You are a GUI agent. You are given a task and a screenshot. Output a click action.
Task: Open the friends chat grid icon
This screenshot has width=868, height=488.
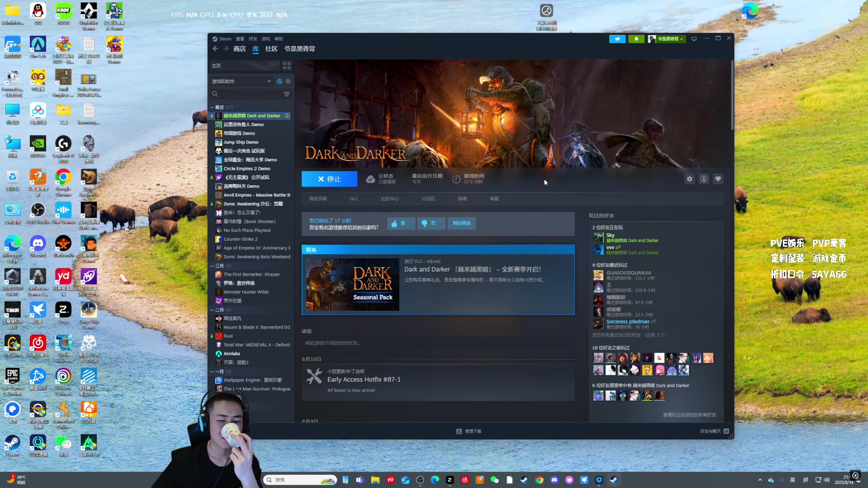point(726,431)
